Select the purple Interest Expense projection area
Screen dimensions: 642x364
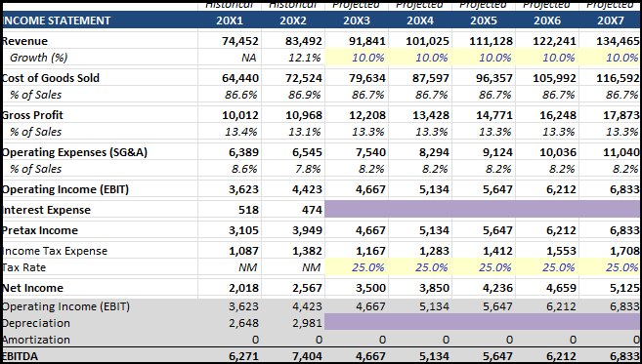pyautogui.click(x=483, y=210)
